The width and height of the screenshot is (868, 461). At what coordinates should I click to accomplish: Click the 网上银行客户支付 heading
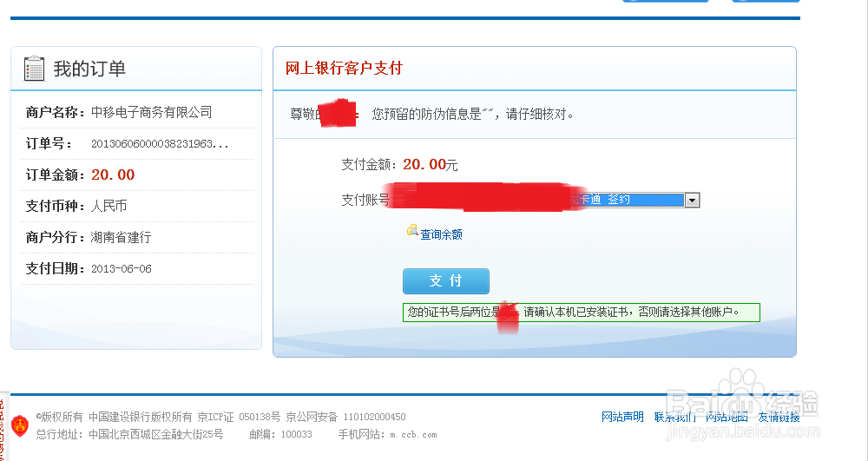(344, 68)
